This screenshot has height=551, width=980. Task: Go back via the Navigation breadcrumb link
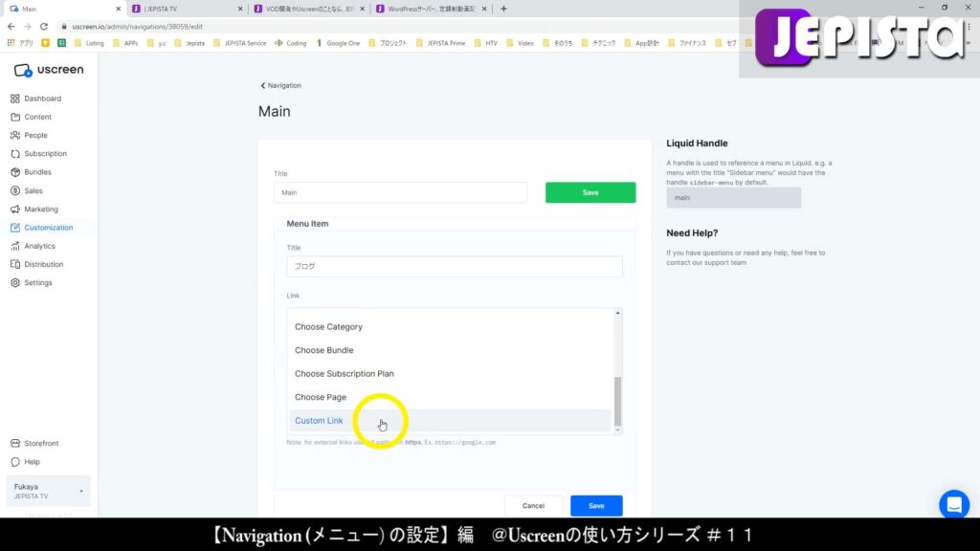[279, 85]
